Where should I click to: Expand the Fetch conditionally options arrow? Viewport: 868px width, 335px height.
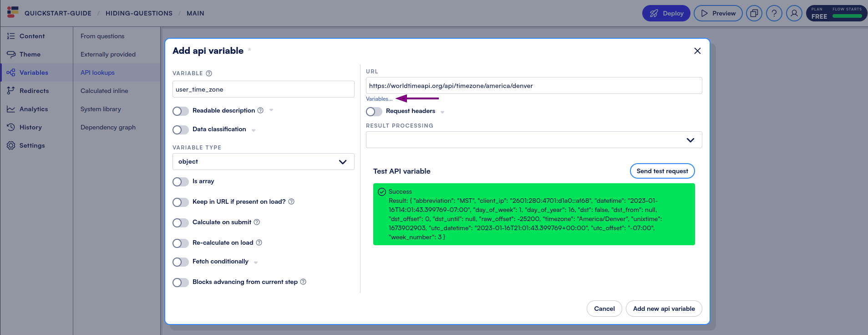(256, 263)
